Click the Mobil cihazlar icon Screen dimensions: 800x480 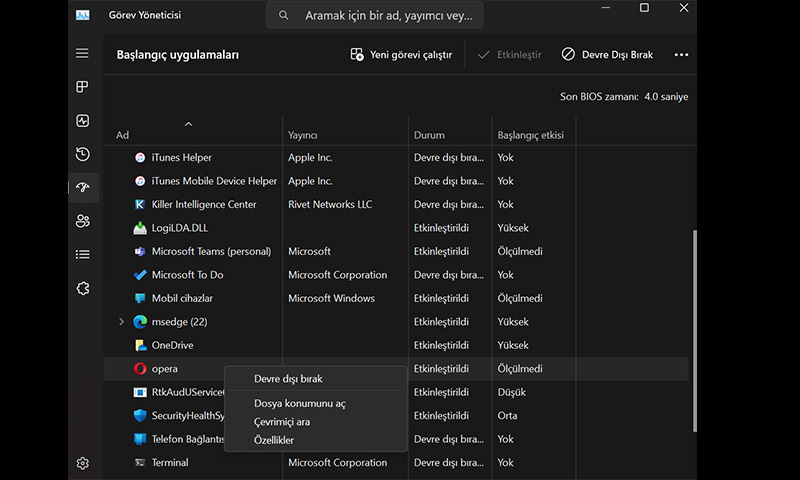(x=140, y=298)
